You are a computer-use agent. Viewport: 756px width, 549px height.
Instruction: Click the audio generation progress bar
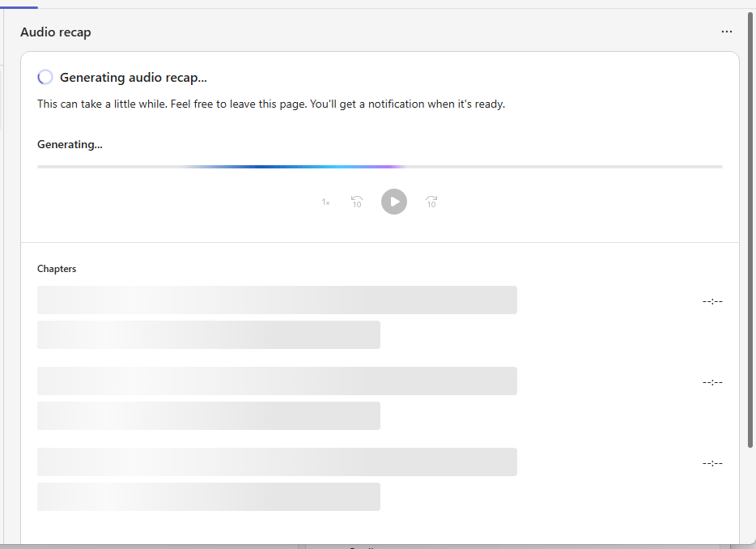click(x=380, y=167)
